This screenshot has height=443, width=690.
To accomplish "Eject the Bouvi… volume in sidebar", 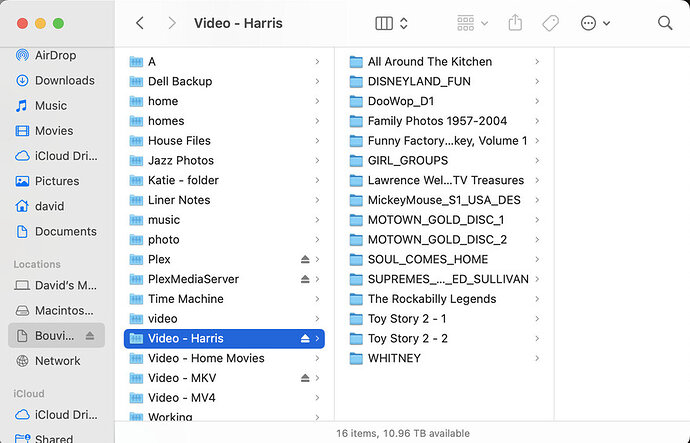I will pos(90,336).
